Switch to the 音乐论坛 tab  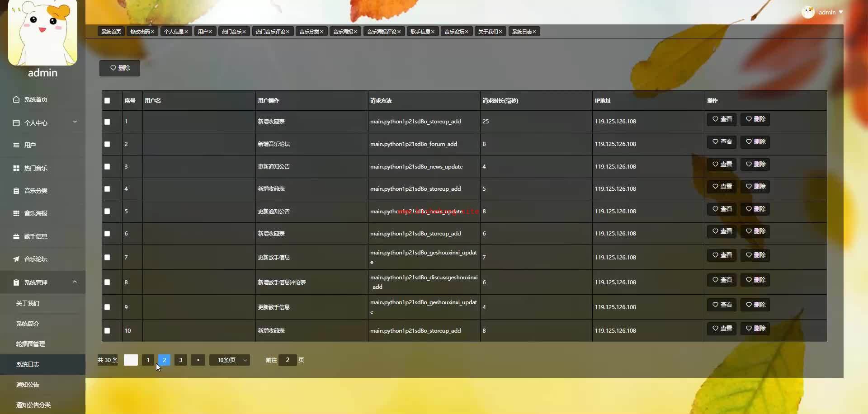click(456, 32)
